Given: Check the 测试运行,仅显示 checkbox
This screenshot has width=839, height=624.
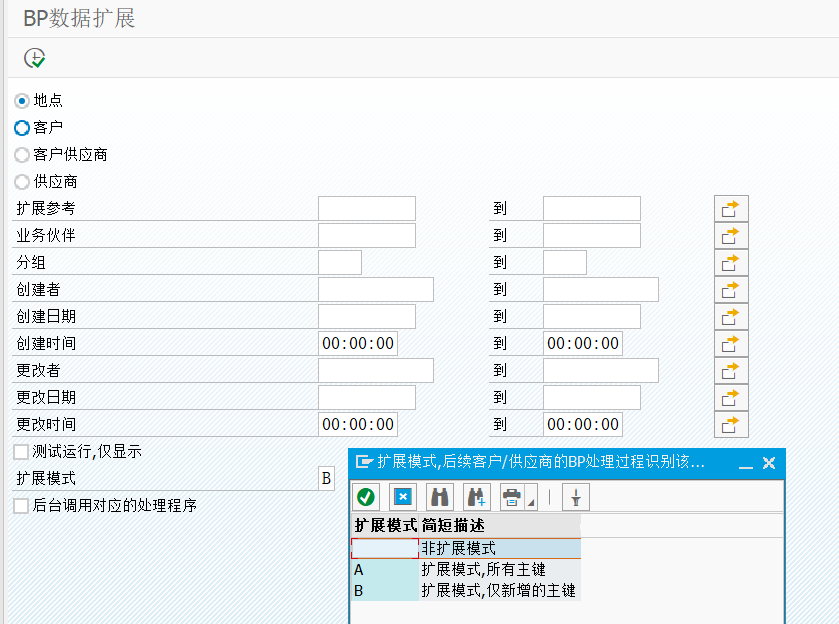Looking at the screenshot, I should click(x=21, y=452).
